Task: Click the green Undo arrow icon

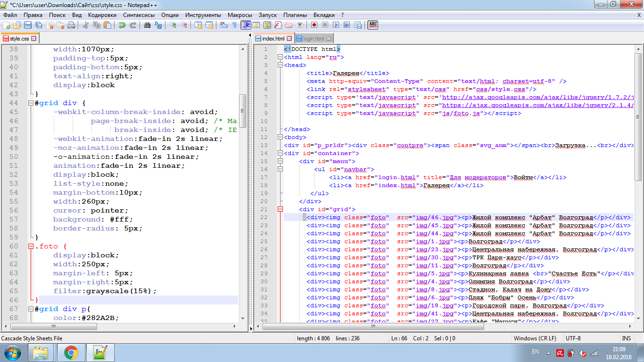Action: click(122, 25)
